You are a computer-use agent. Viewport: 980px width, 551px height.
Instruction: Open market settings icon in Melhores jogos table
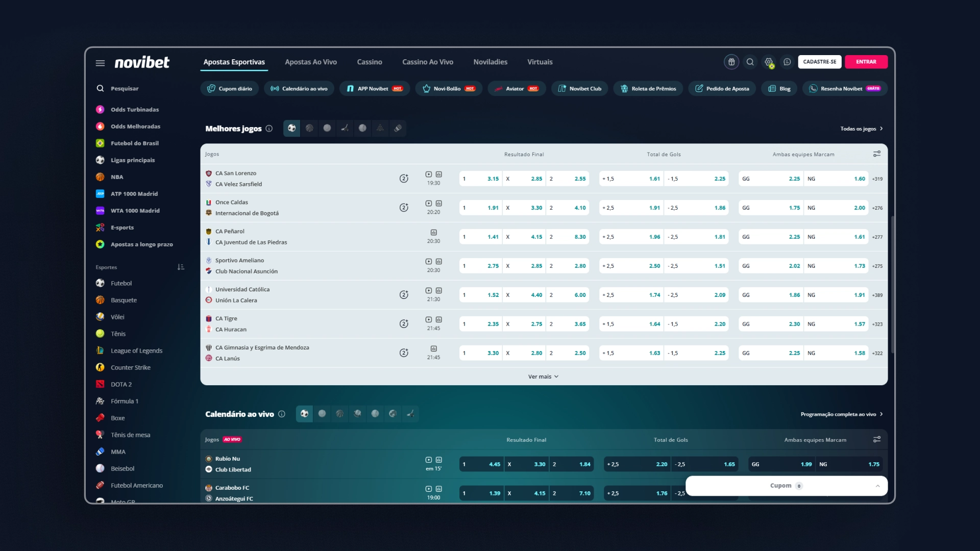pos(876,154)
